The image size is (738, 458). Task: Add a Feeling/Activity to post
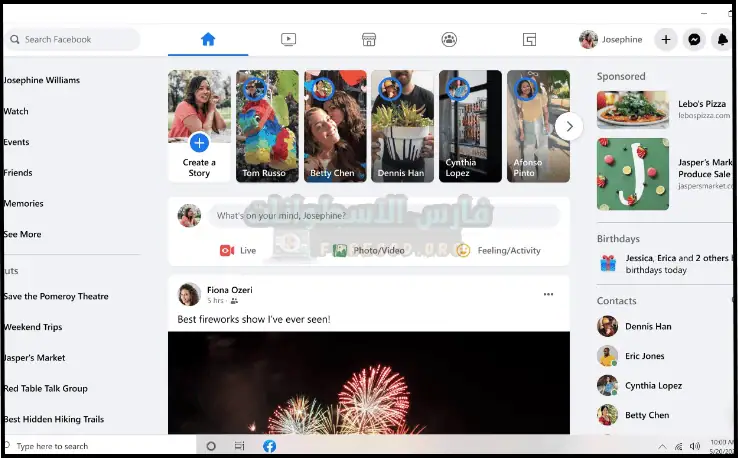(x=498, y=250)
